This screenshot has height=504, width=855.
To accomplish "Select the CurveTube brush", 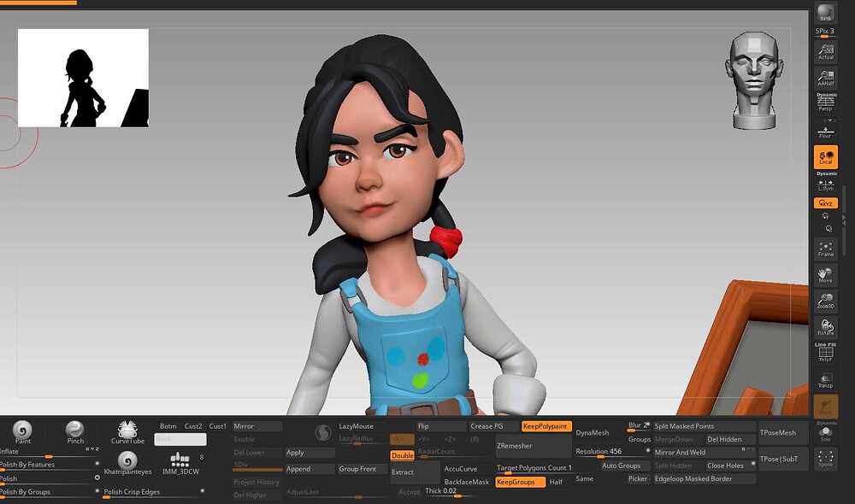I will point(127,432).
